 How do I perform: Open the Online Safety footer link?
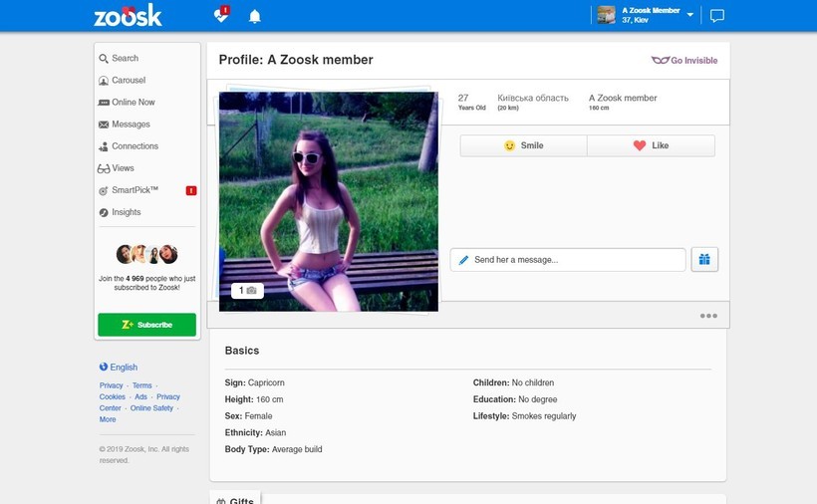151,408
